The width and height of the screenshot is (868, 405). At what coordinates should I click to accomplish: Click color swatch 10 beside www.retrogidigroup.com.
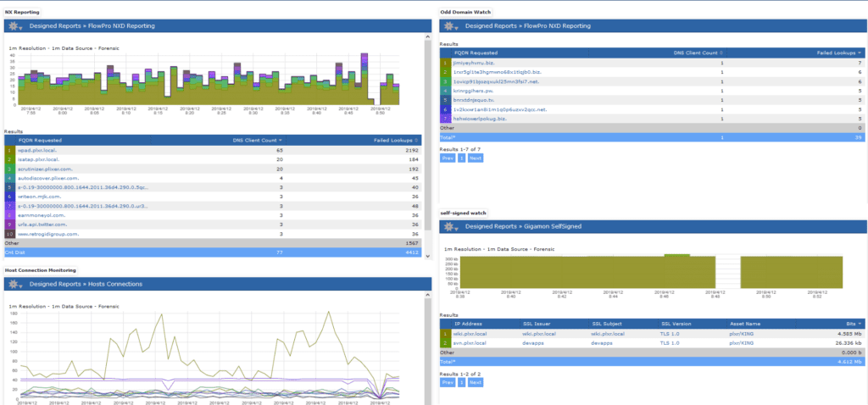pyautogui.click(x=9, y=234)
